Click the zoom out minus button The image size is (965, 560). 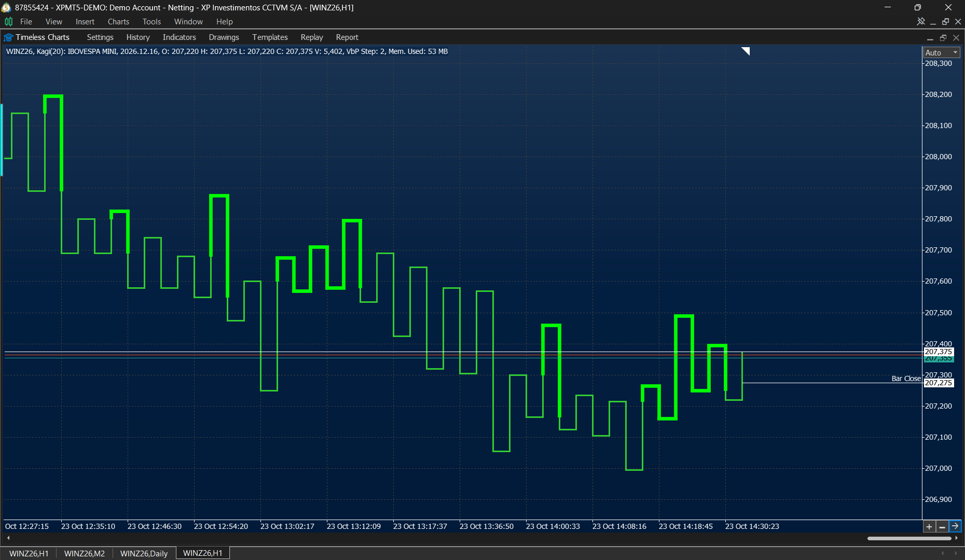942,527
